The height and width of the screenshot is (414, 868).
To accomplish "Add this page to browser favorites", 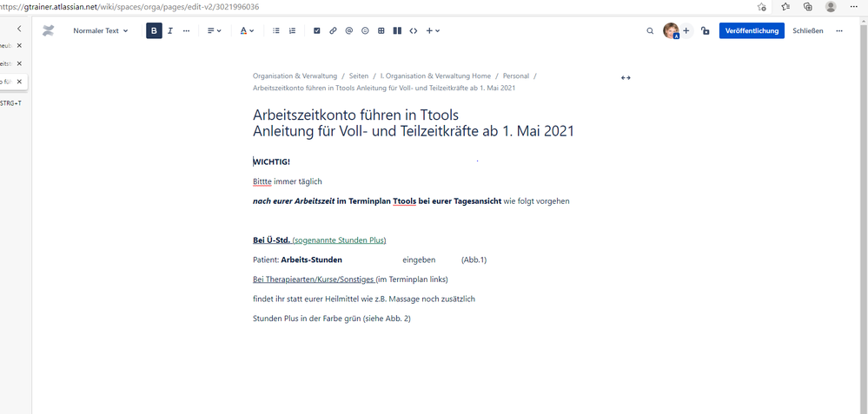I will pyautogui.click(x=762, y=7).
